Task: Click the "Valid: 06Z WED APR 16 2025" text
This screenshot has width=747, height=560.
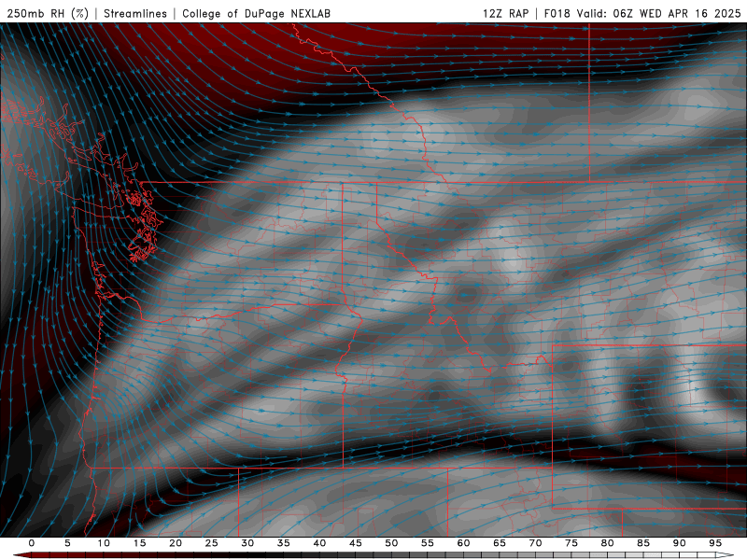Action: pos(659,13)
